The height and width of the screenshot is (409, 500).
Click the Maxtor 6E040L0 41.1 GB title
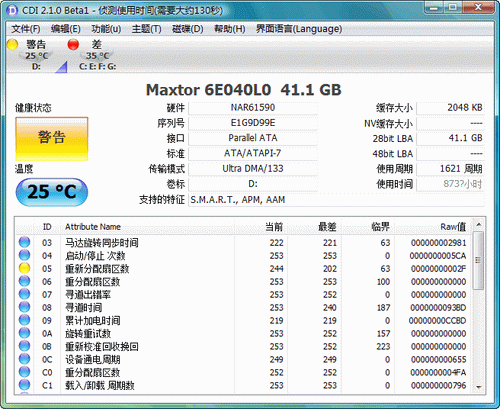[244, 90]
